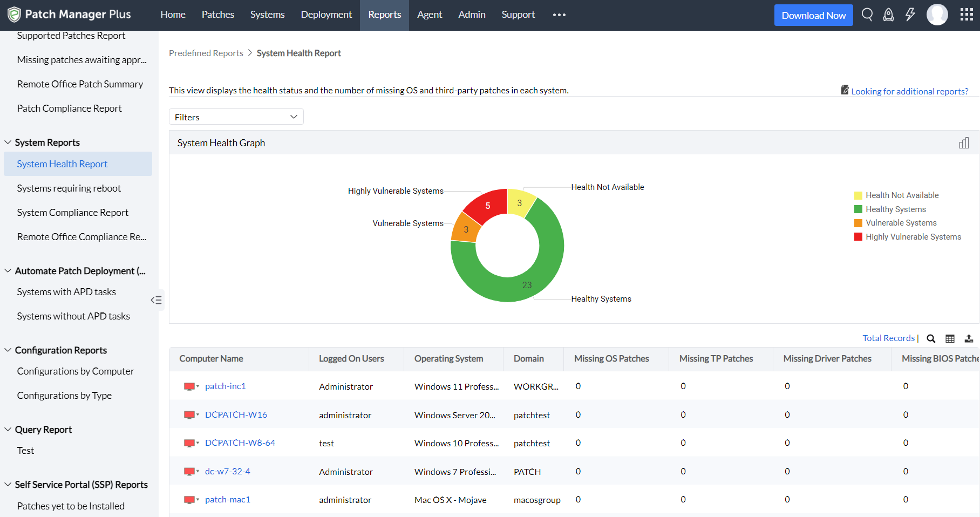The width and height of the screenshot is (980, 517).
Task: Collapse the Configuration Reports section
Action: (x=8, y=350)
